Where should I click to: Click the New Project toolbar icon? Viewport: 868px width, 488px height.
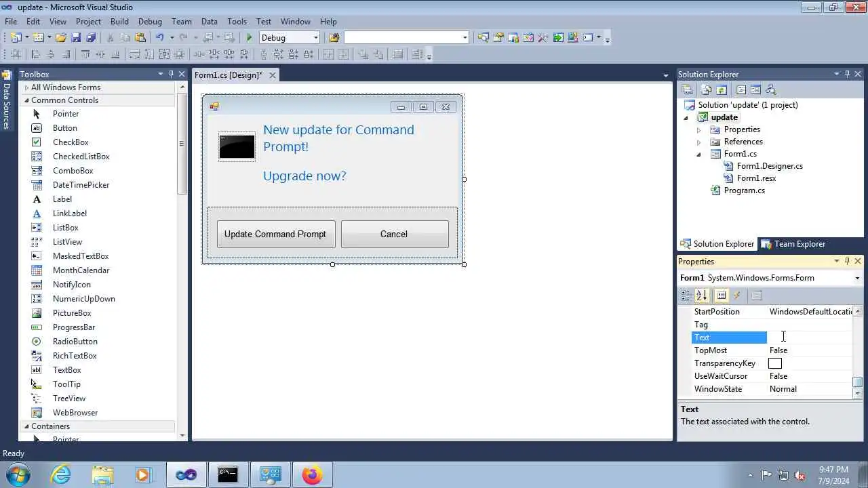click(16, 38)
